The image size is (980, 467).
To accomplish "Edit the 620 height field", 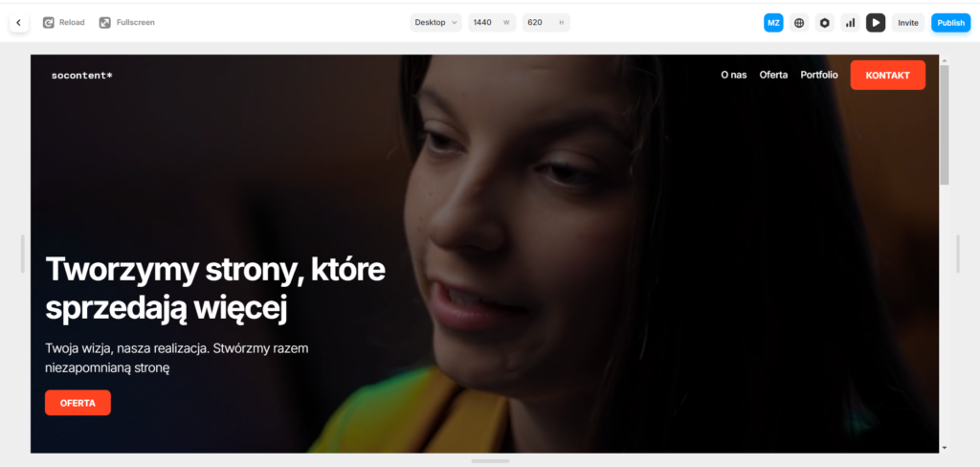I will click(x=546, y=23).
